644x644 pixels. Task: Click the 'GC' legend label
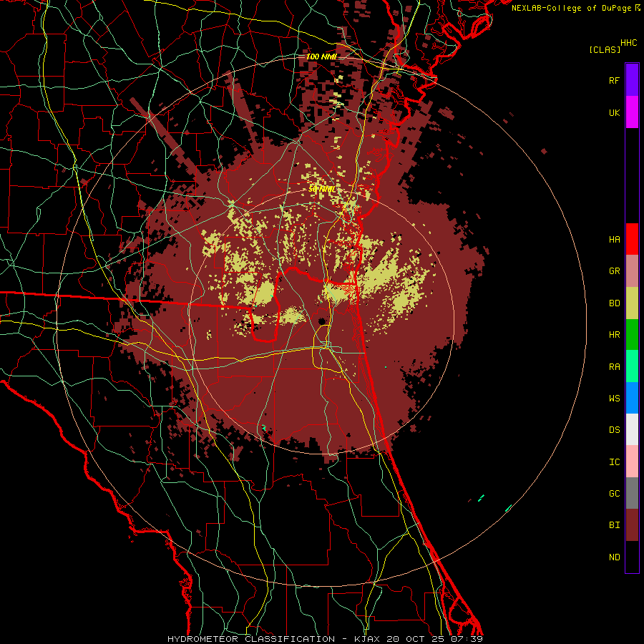pos(614,494)
